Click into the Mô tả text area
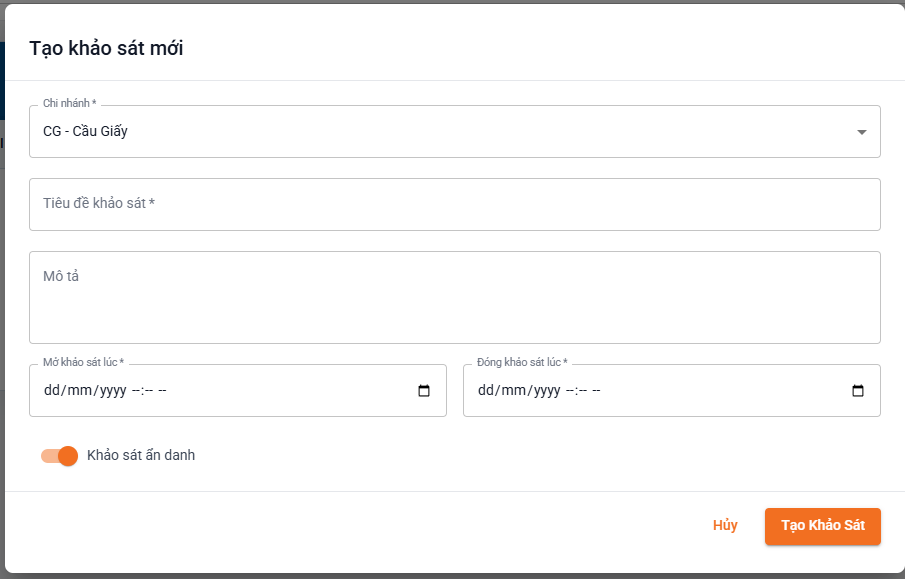 [455, 297]
